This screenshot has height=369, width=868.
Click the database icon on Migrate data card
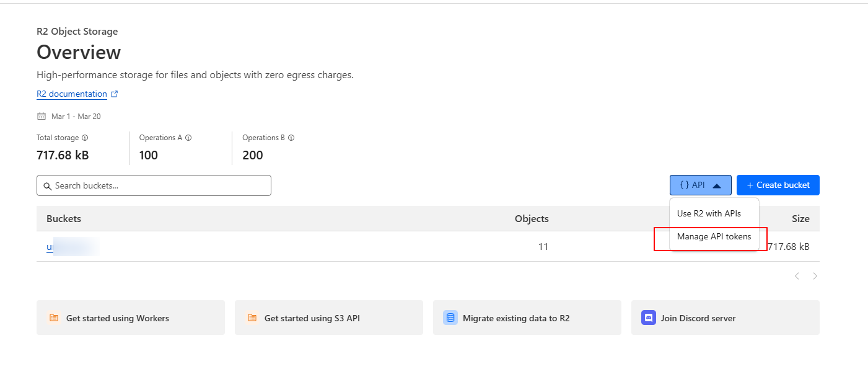point(450,318)
